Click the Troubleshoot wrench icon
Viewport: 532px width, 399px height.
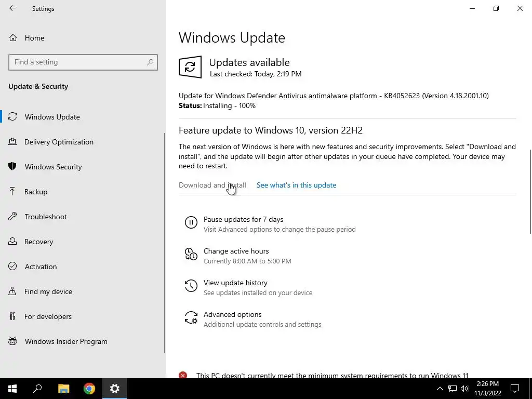(x=12, y=216)
